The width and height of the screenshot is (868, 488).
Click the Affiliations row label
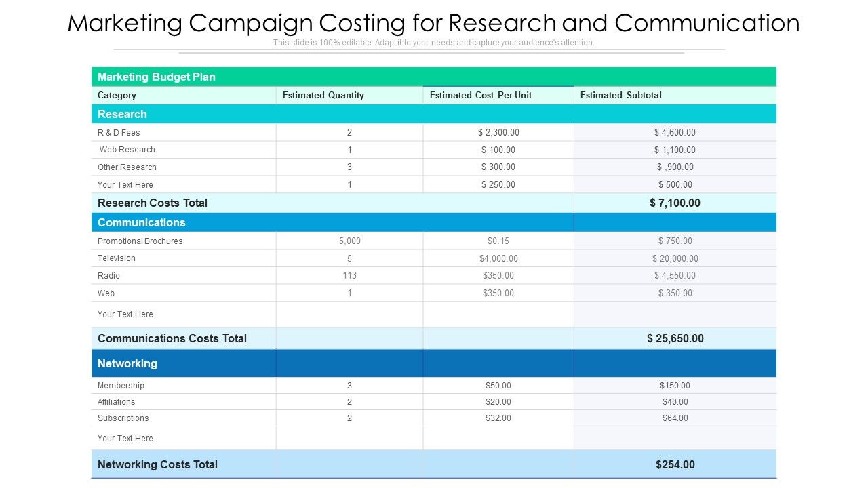point(117,402)
